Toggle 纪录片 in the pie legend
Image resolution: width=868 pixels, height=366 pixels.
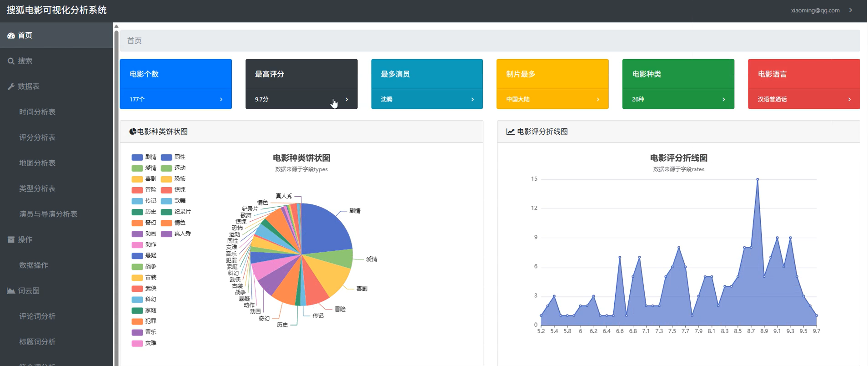[176, 212]
